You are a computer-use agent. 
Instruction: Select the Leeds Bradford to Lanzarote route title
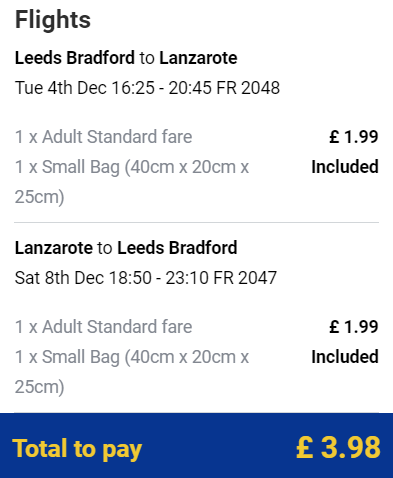pyautogui.click(x=126, y=58)
